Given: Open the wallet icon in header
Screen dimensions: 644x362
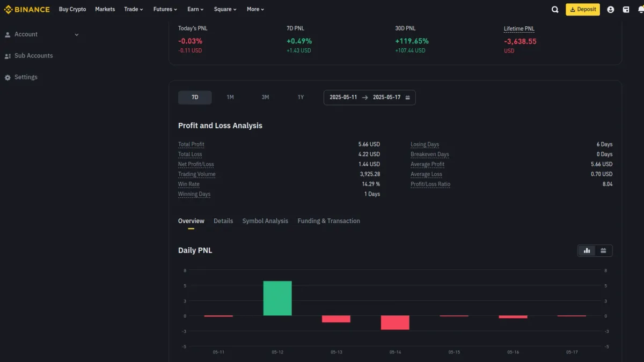Looking at the screenshot, I should (626, 9).
